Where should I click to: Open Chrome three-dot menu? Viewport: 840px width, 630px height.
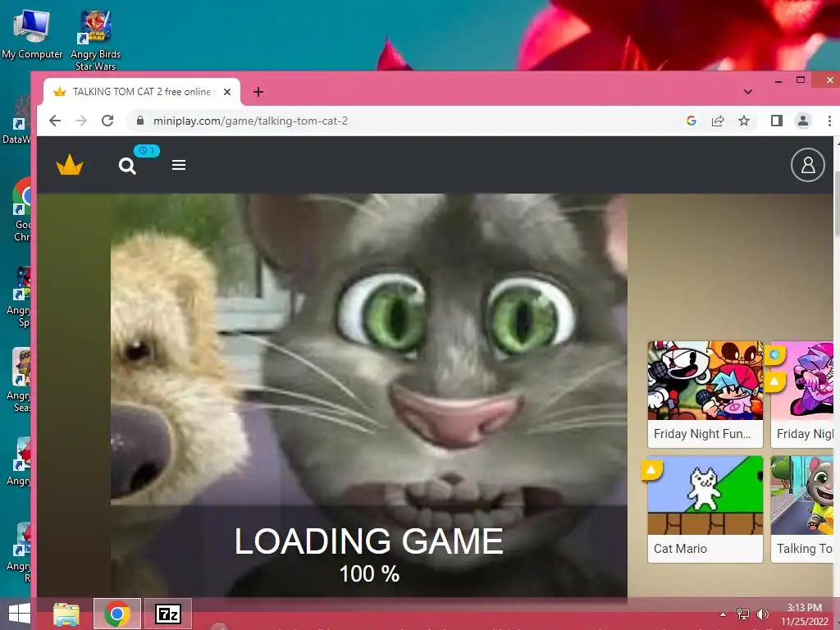[829, 121]
